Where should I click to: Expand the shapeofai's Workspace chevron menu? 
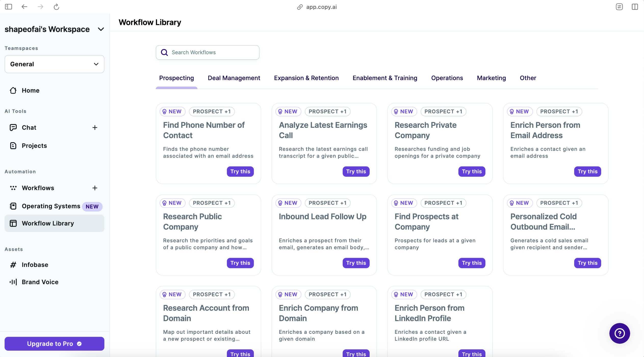tap(101, 29)
